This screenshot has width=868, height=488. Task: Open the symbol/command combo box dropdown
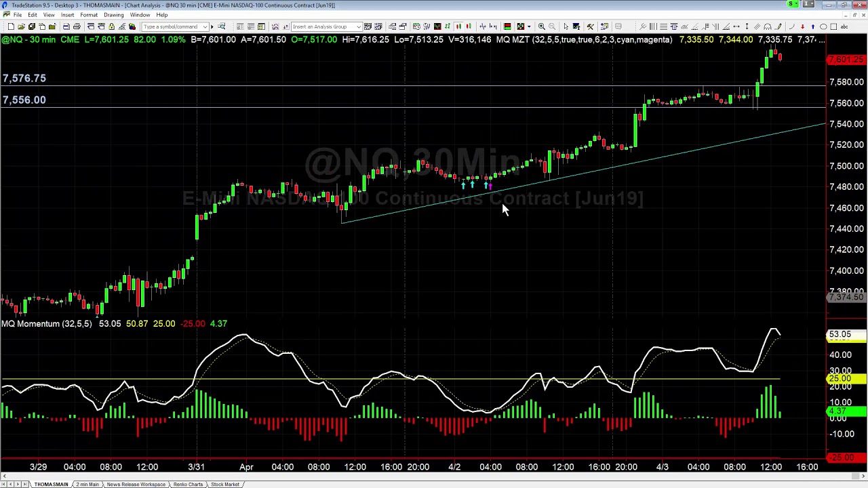205,26
